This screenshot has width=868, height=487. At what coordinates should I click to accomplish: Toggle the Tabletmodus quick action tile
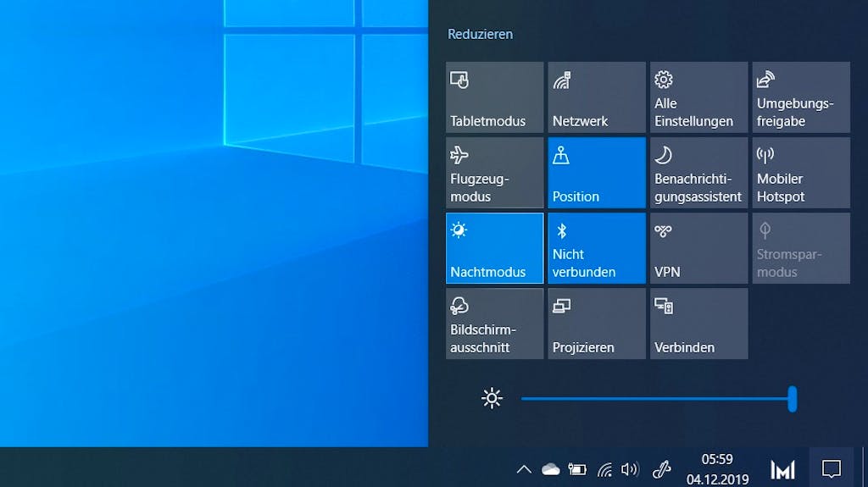point(494,97)
